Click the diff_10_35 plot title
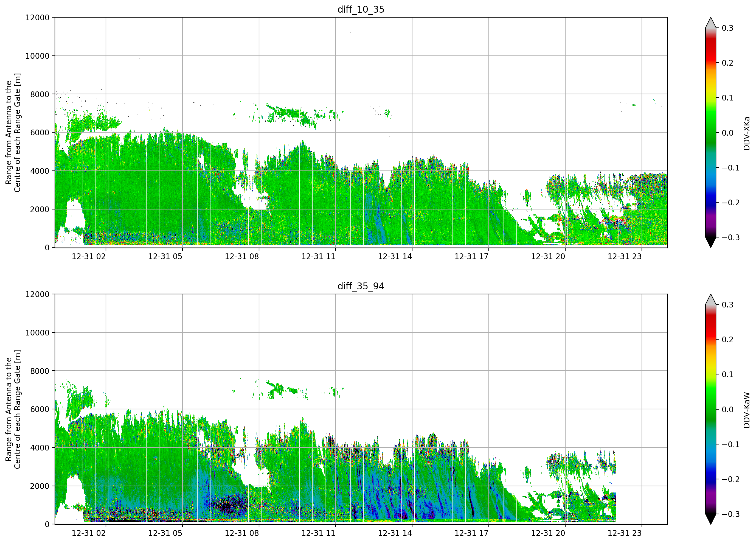The height and width of the screenshot is (543, 756). (x=361, y=9)
